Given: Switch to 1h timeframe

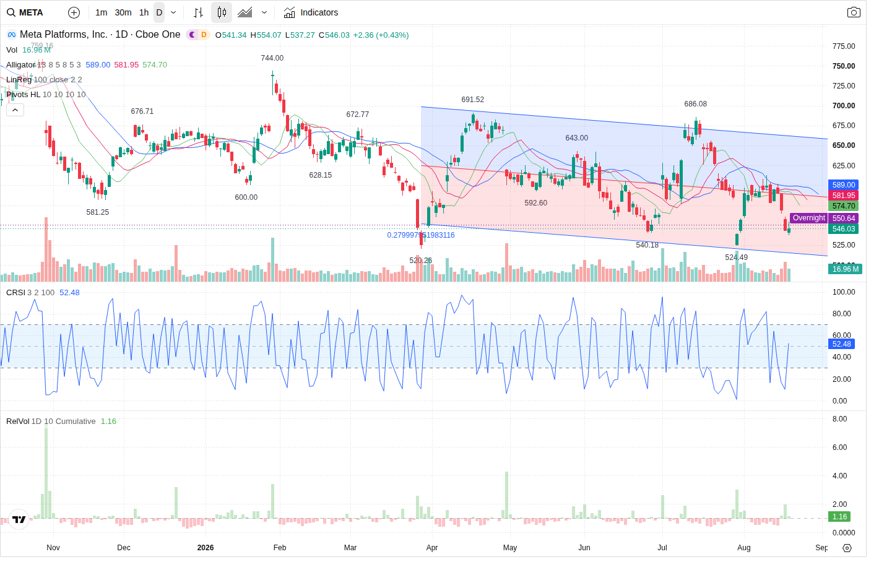Looking at the screenshot, I should [144, 12].
